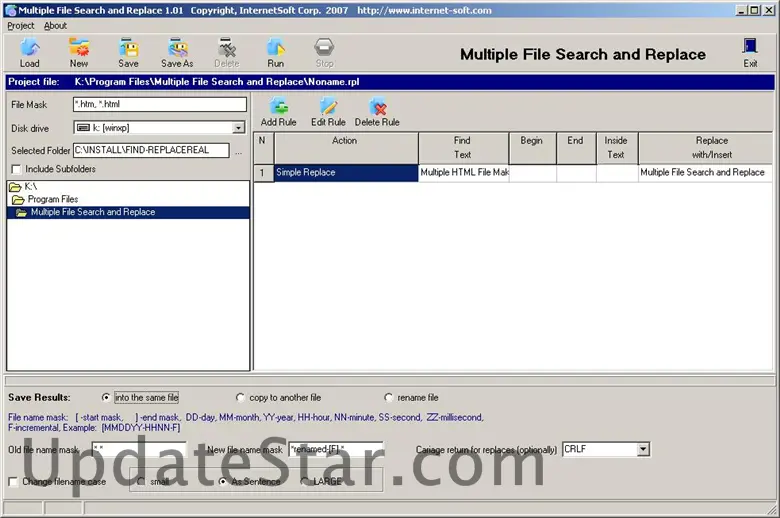Click the Inside Text column header
This screenshot has height=518, width=780.
point(617,148)
